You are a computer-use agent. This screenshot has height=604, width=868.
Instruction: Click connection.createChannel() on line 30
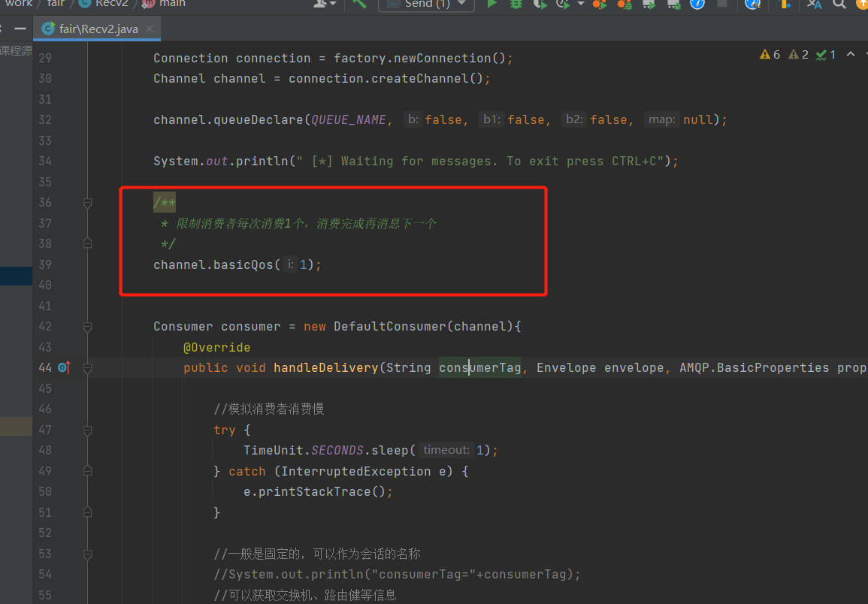click(x=386, y=79)
